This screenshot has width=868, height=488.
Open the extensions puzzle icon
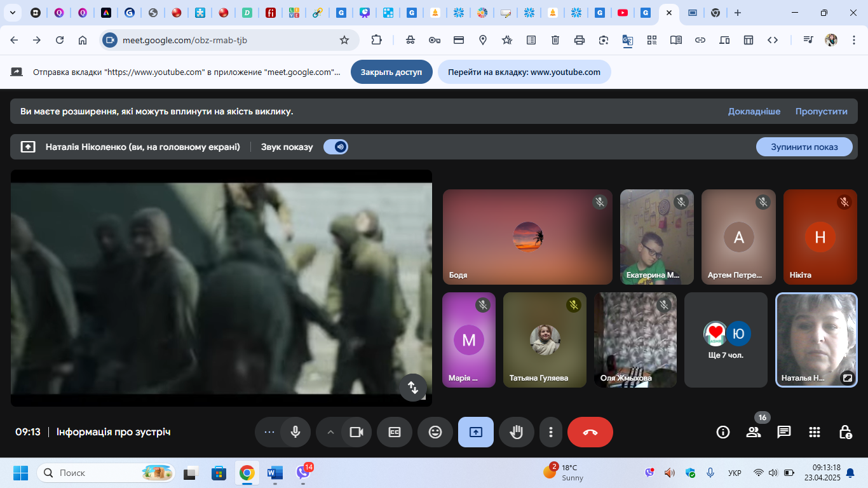tap(376, 40)
